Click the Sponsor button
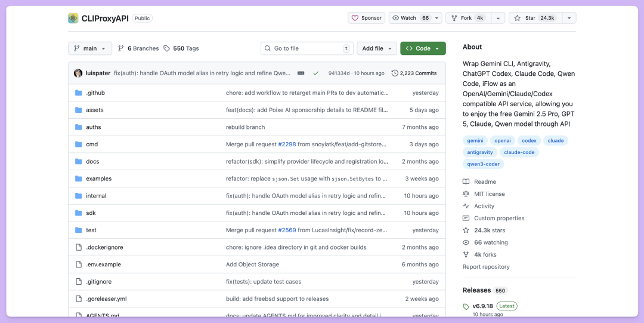The height and width of the screenshot is (323, 644). (366, 18)
